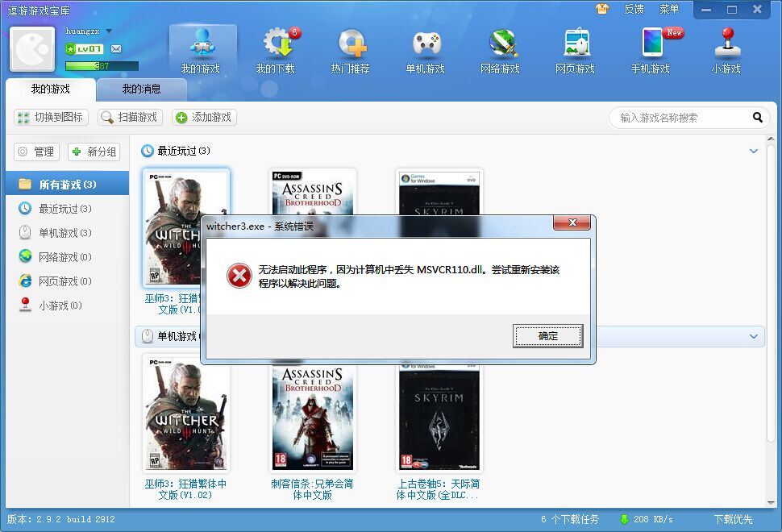Click the scrollbar down arrow at the bottom
This screenshot has height=532, width=782.
coord(771,503)
